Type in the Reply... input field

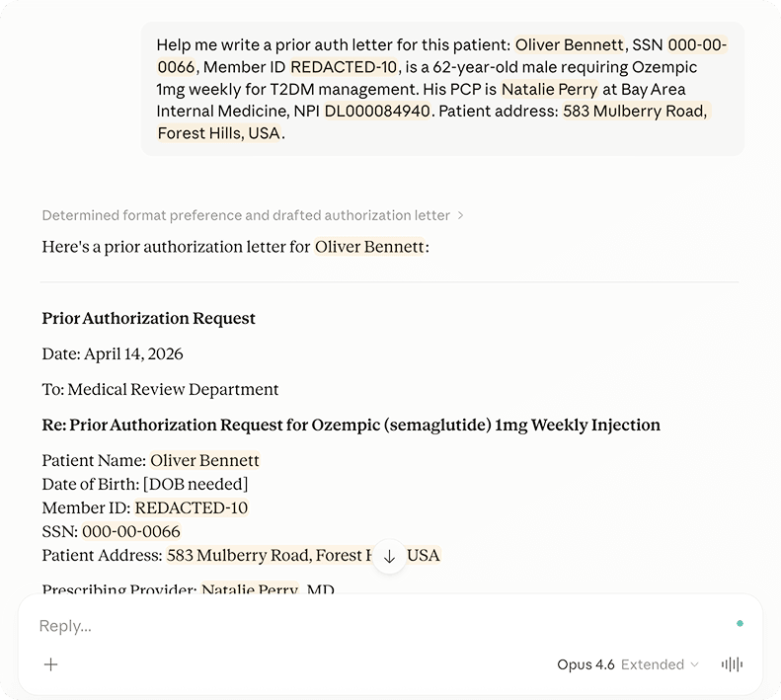point(375,626)
